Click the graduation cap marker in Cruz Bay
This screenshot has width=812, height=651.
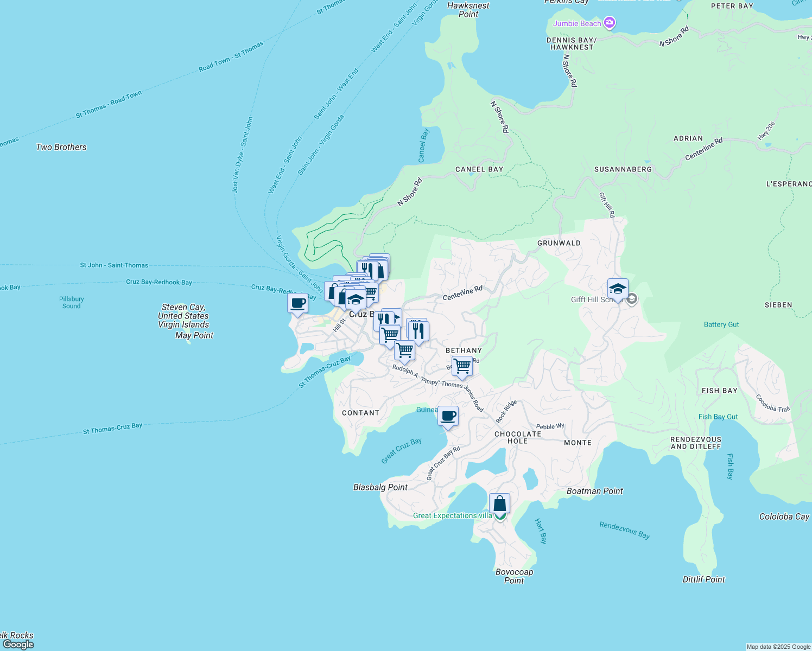click(x=356, y=299)
